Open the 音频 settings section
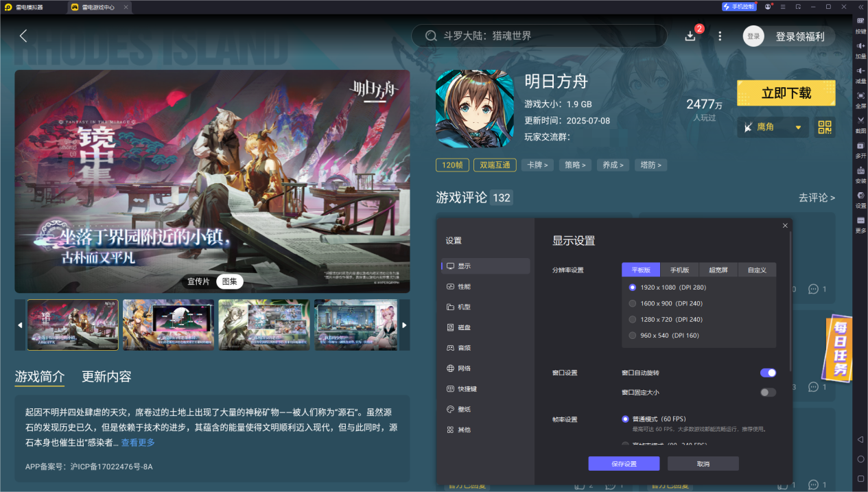The image size is (868, 492). click(x=486, y=348)
